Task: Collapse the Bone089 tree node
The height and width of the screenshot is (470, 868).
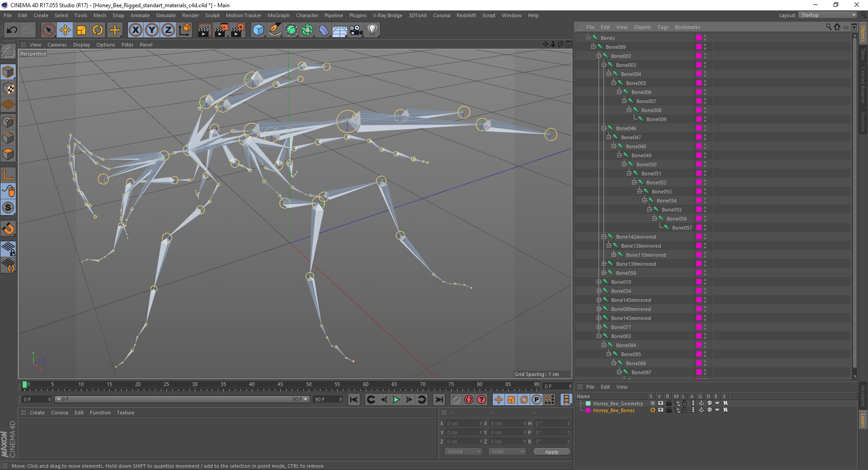Action: [x=594, y=47]
